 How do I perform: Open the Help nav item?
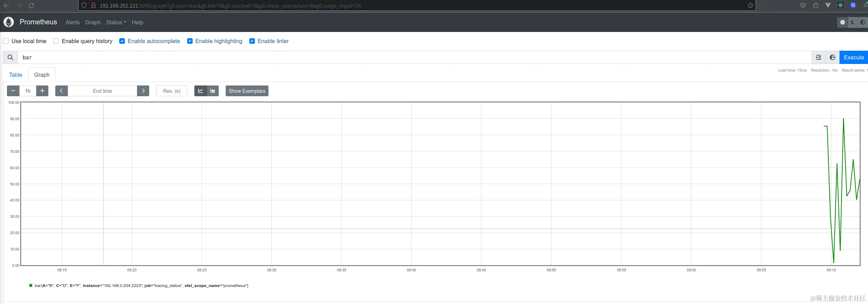click(137, 22)
